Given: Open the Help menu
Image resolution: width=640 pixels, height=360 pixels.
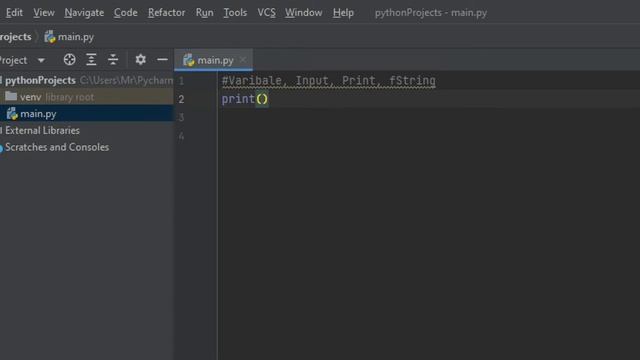Looking at the screenshot, I should pyautogui.click(x=343, y=13).
